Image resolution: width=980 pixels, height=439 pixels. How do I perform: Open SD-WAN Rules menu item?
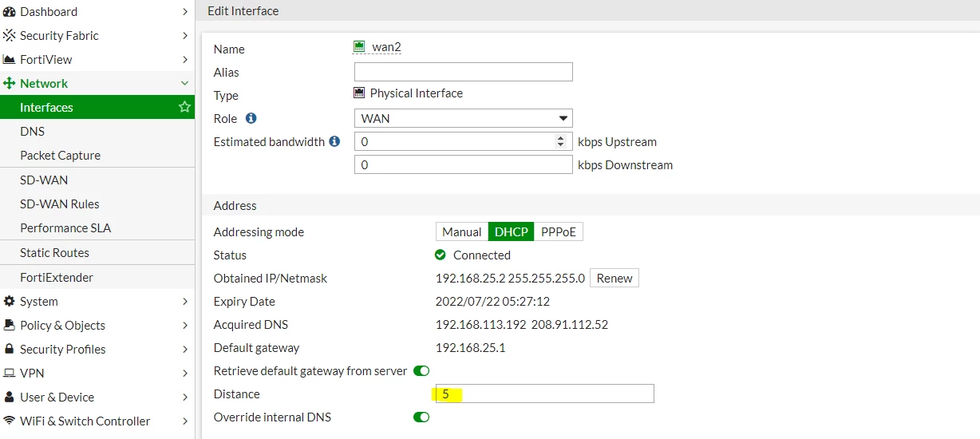[97, 204]
